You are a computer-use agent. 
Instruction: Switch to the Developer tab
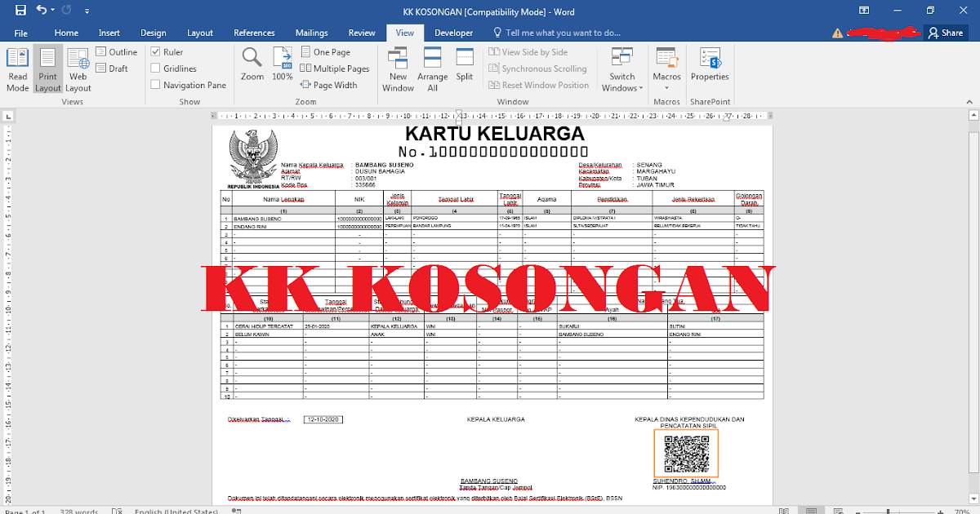[x=454, y=33]
